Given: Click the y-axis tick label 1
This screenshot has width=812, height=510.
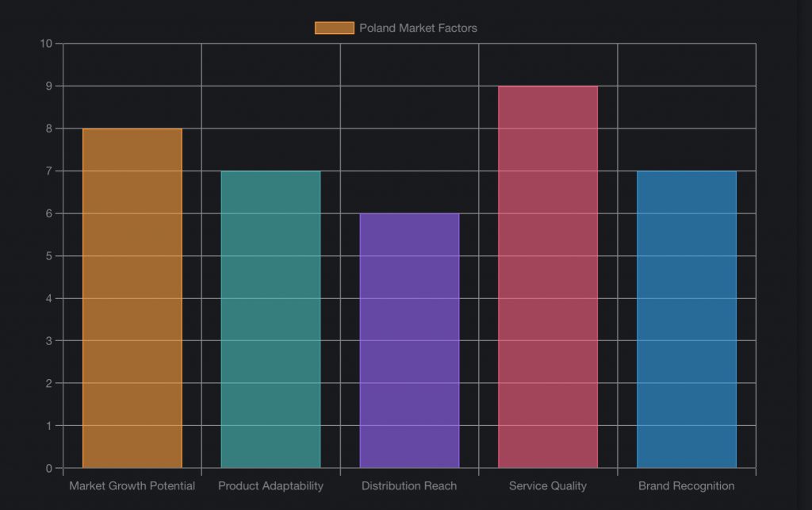Looking at the screenshot, I should click(x=49, y=426).
